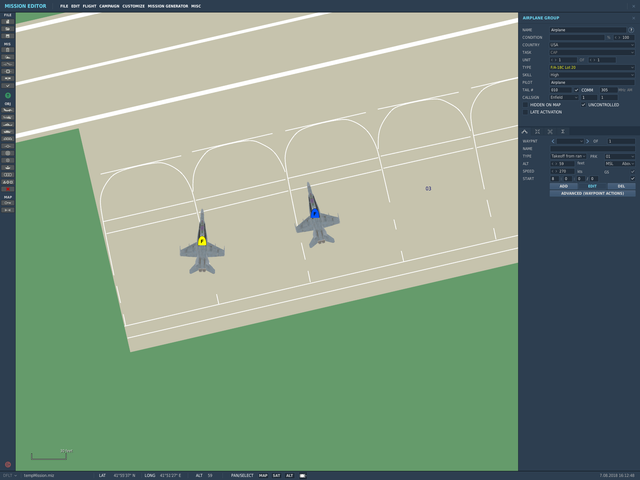
Task: Click the DEL waypoint button
Action: (621, 186)
